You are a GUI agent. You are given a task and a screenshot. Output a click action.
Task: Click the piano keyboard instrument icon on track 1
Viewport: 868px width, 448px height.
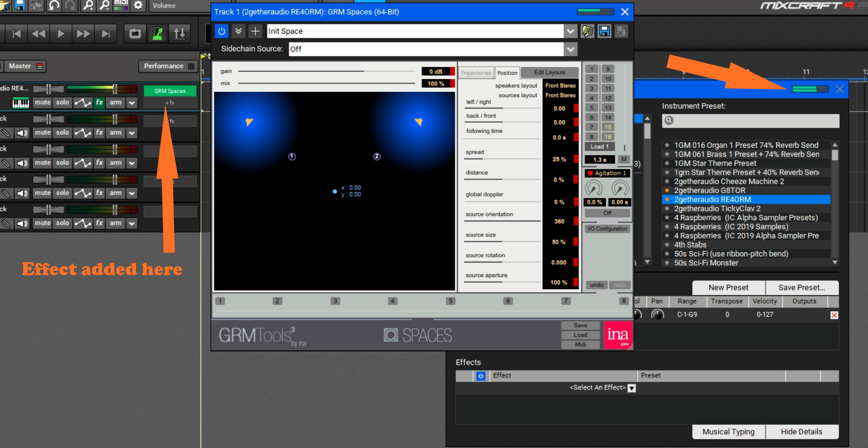(x=20, y=103)
